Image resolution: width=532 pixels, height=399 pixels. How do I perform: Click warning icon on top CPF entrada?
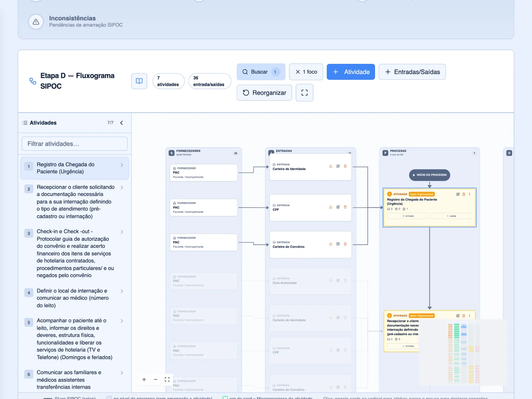331,207
